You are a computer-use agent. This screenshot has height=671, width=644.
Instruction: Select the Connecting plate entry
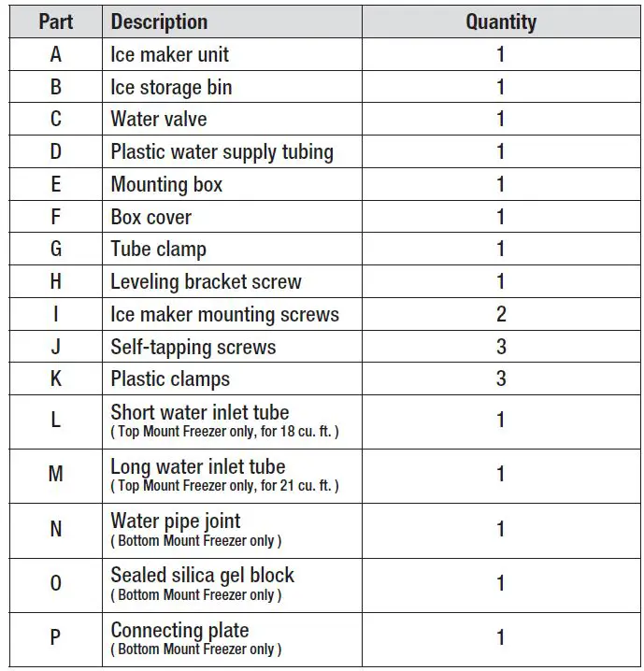pyautogui.click(x=179, y=629)
